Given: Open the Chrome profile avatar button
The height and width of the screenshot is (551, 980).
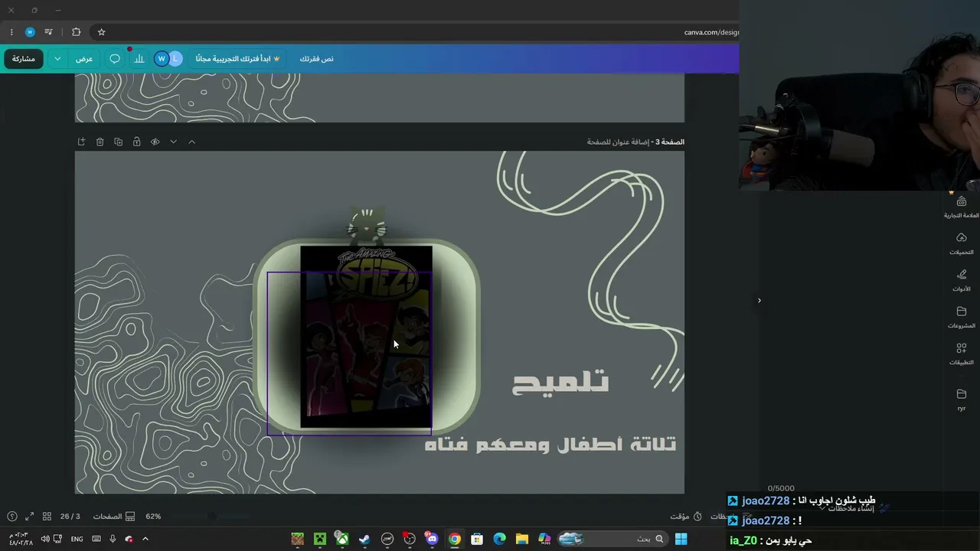Looking at the screenshot, I should pos(30,32).
